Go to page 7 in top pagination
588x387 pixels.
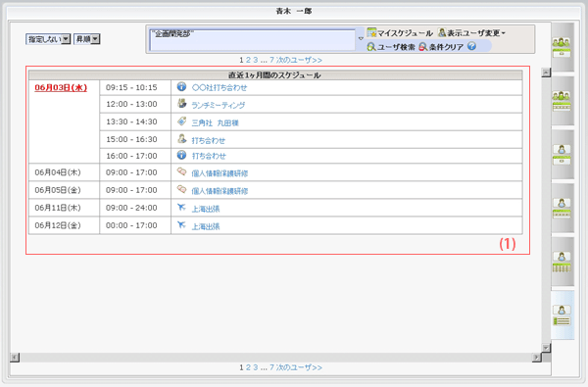point(271,60)
